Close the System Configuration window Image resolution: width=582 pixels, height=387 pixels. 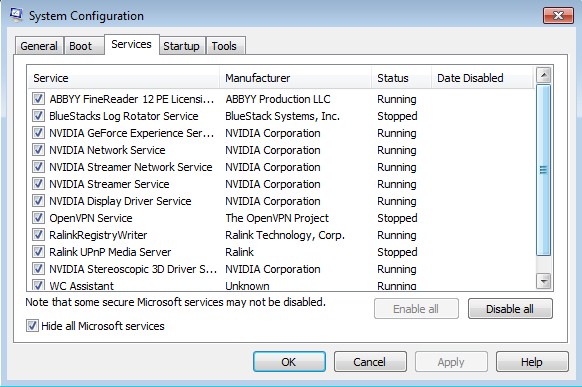click(558, 16)
